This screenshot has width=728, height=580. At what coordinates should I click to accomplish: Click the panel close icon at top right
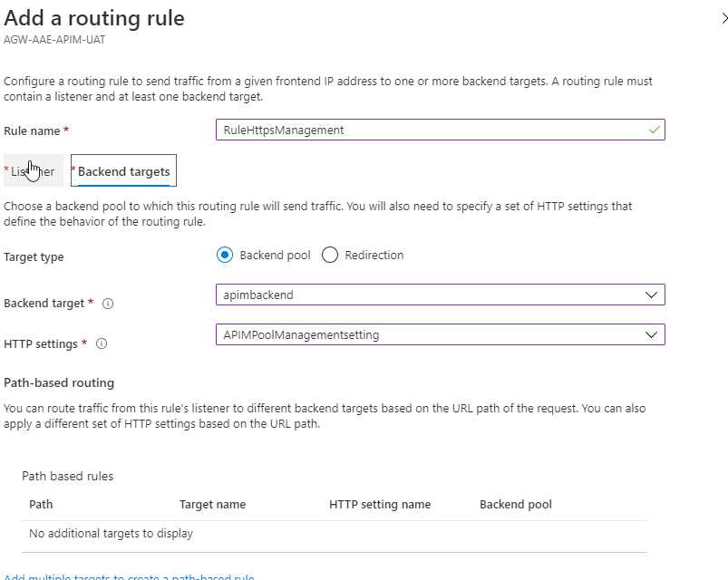[723, 17]
